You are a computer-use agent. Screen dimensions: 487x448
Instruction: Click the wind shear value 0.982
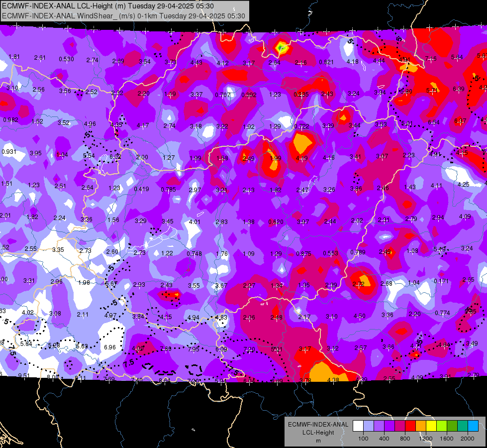[10, 119]
